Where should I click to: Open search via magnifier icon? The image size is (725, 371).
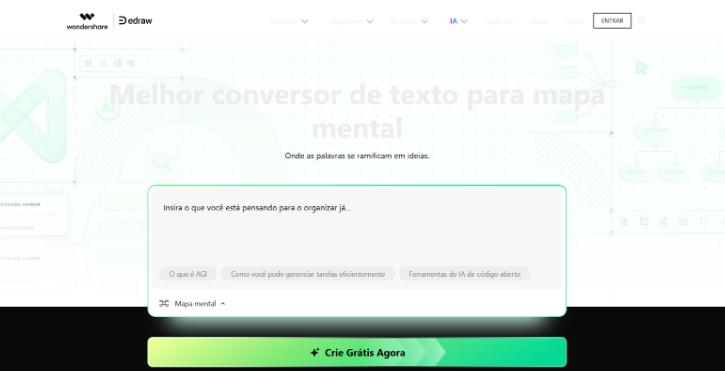click(x=641, y=20)
